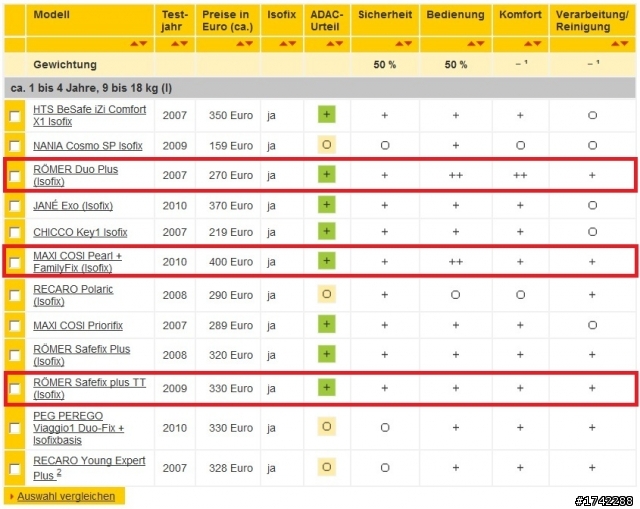The height and width of the screenshot is (509, 640).
Task: Sort Komfort column ascending with up arrow
Action: click(528, 43)
